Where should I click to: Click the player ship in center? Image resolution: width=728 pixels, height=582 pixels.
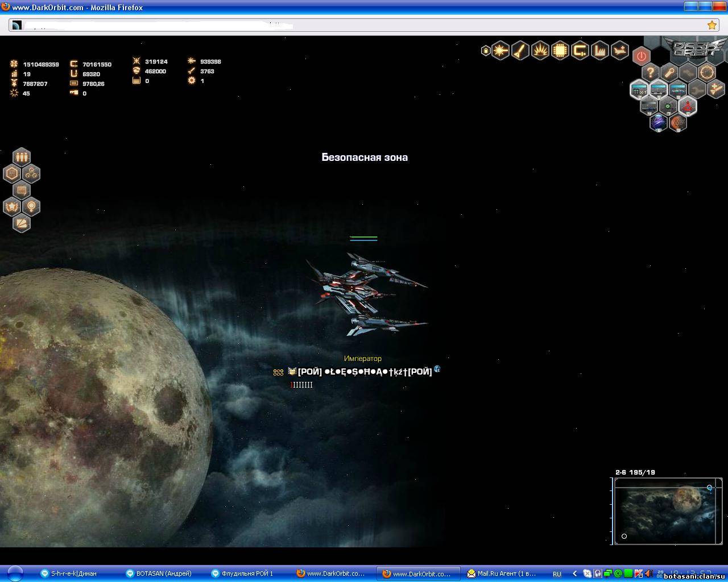click(x=366, y=294)
